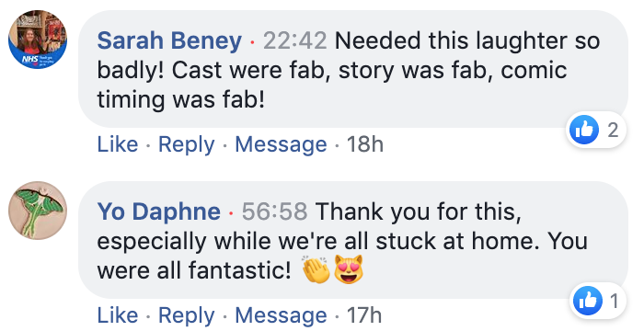
Task: Like Sarah Beney's comment
Action: [118, 144]
